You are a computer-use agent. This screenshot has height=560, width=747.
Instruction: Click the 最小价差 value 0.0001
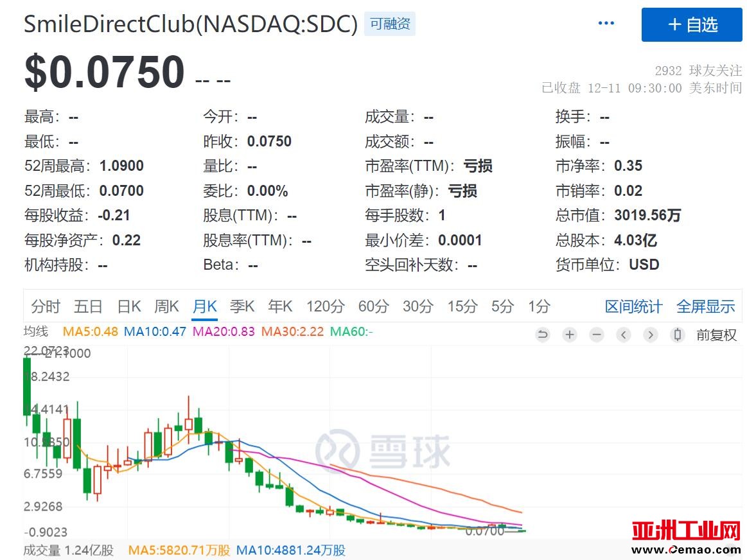point(460,240)
